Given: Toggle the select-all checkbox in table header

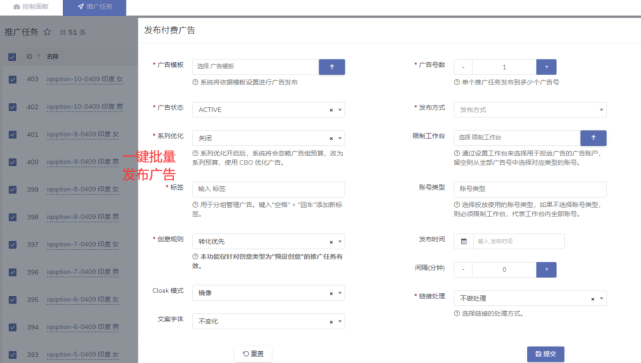Looking at the screenshot, I should click(x=12, y=57).
